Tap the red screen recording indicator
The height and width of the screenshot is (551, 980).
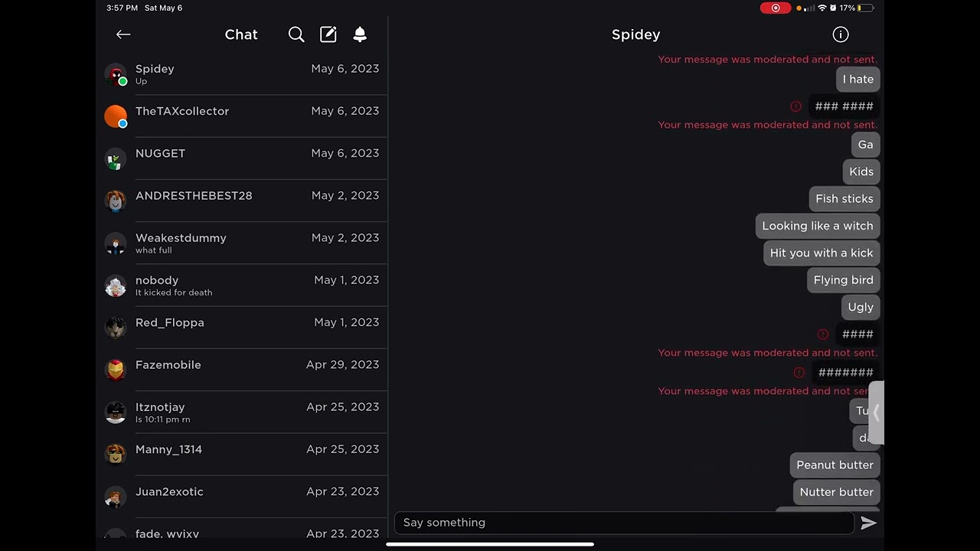click(x=776, y=8)
